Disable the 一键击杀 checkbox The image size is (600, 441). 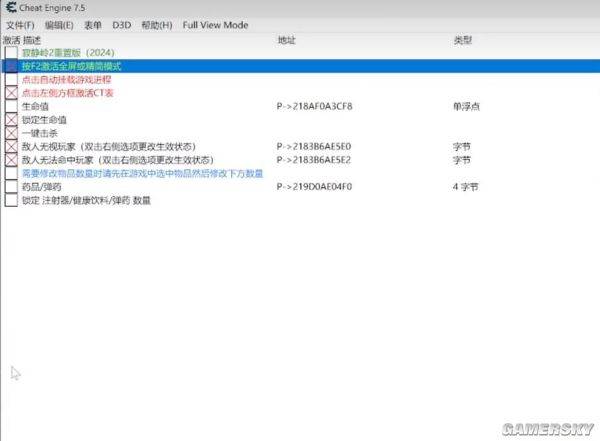tap(11, 133)
